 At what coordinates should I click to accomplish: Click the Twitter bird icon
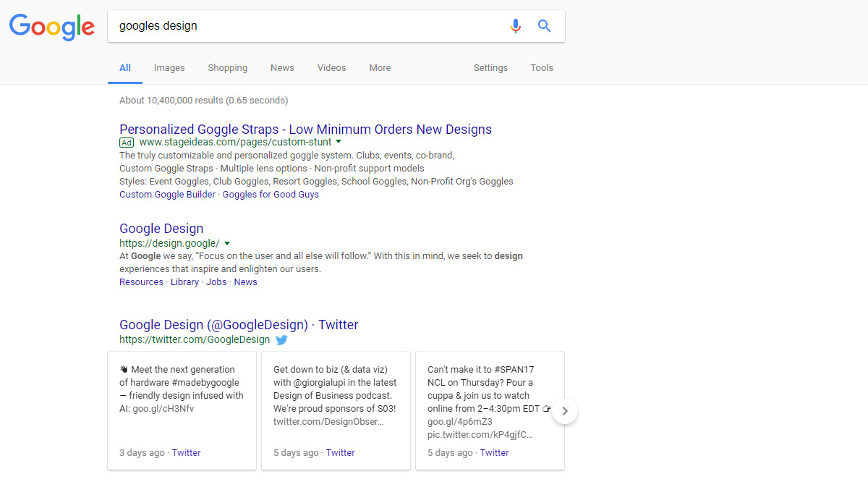click(281, 339)
